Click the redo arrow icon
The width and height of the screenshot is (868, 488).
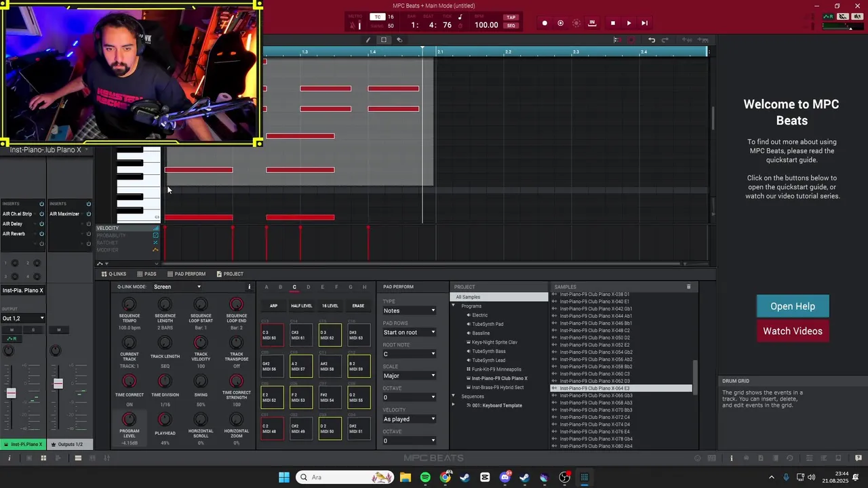(x=665, y=40)
